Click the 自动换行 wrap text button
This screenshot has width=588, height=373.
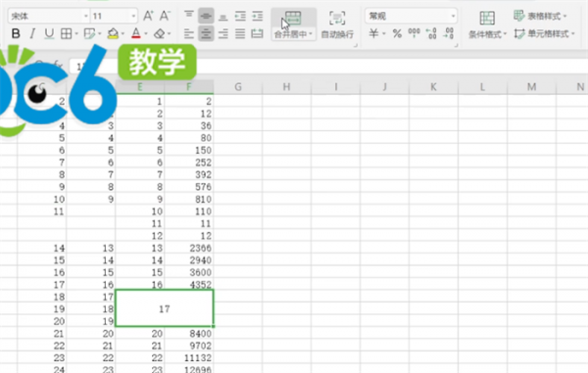[337, 24]
